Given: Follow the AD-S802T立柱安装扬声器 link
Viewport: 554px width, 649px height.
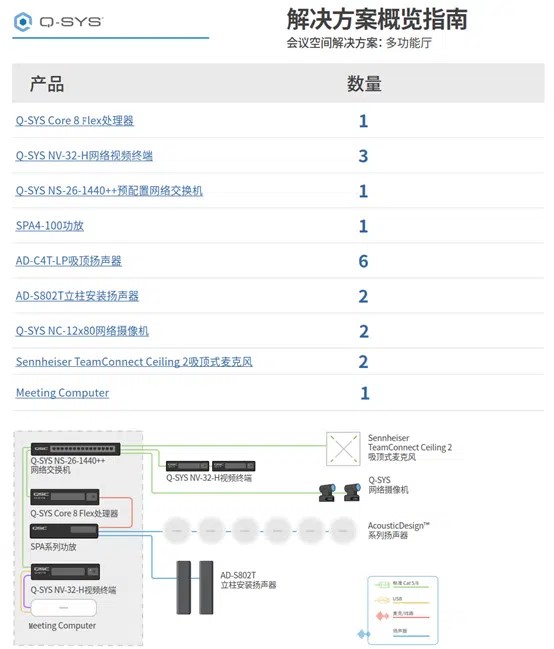Looking at the screenshot, I should (77, 296).
